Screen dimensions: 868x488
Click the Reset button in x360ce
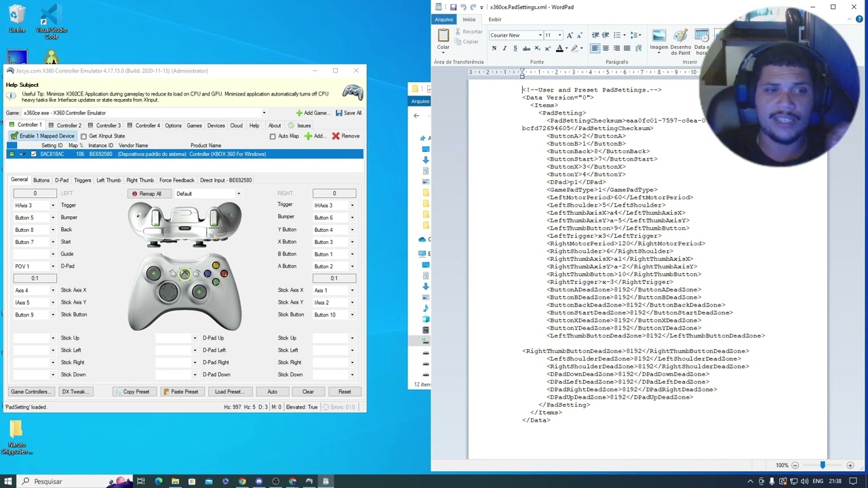pyautogui.click(x=344, y=392)
